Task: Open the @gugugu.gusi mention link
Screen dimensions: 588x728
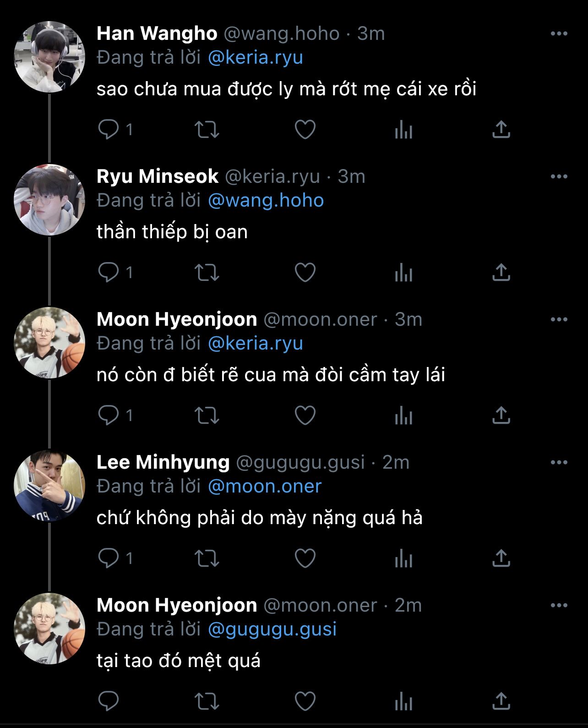Action: coord(272,629)
